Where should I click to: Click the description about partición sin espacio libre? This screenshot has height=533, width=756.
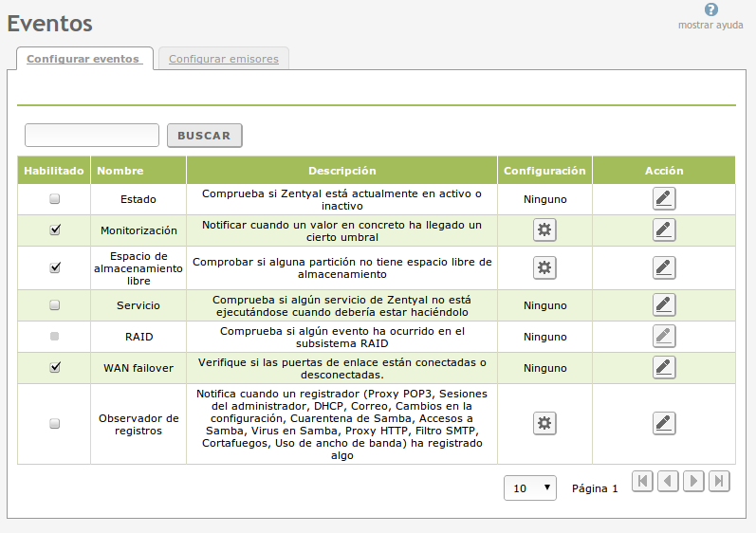click(341, 268)
